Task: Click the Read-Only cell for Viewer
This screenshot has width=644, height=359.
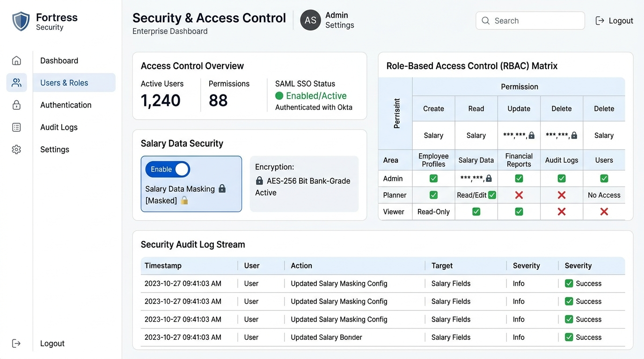Action: pos(433,212)
